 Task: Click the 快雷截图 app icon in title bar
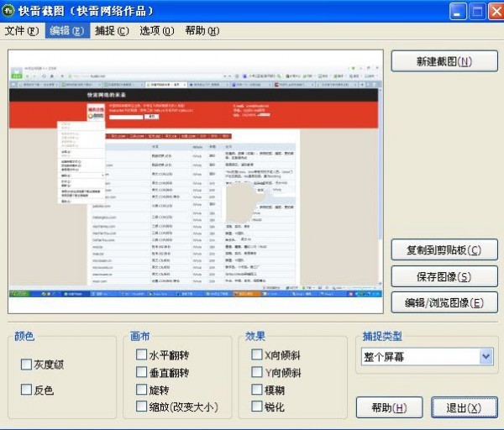coord(8,11)
